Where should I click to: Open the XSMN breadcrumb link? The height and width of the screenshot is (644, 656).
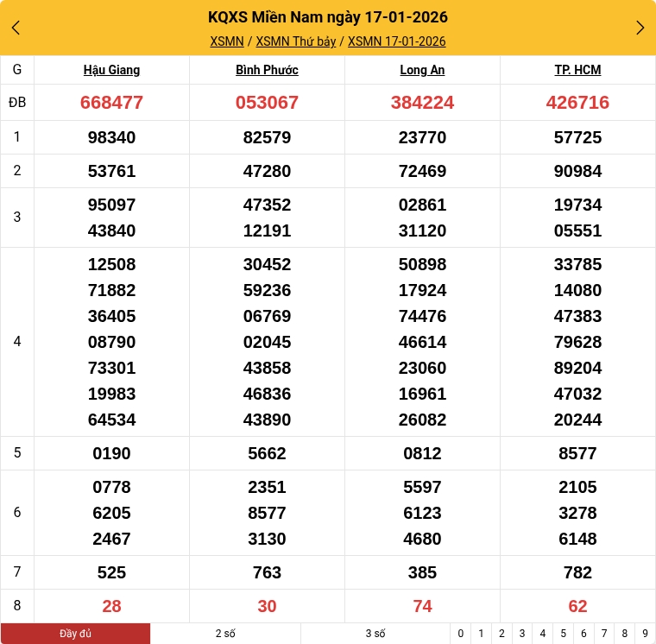click(x=227, y=41)
